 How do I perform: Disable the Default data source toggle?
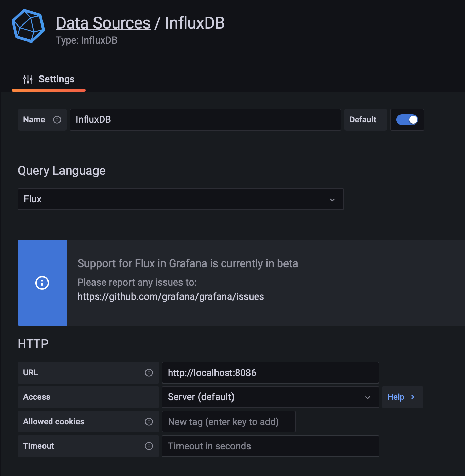pyautogui.click(x=407, y=120)
